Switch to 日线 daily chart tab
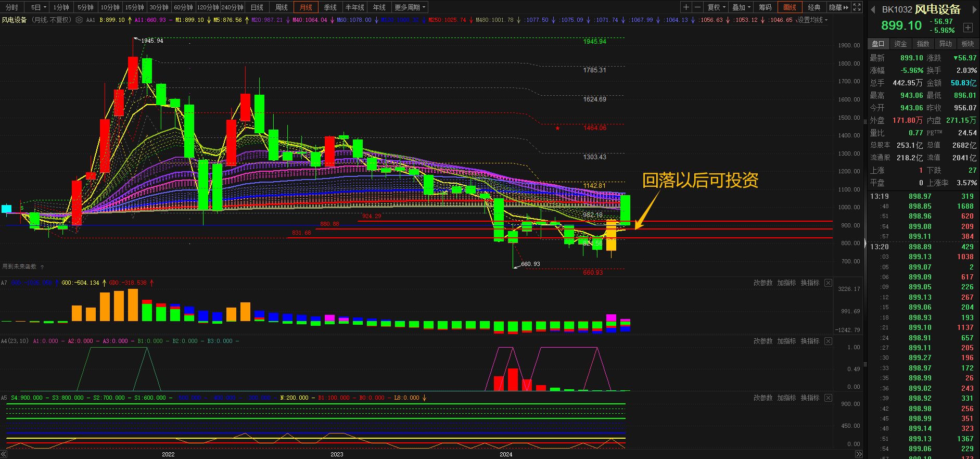The height and width of the screenshot is (459, 980). [257, 7]
